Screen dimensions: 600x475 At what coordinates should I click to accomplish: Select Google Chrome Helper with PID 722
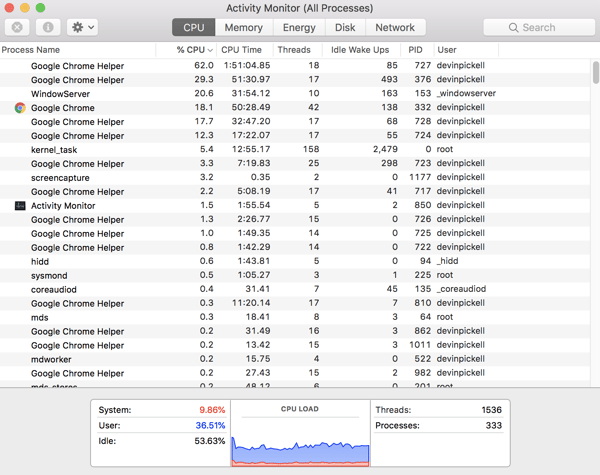tap(295, 247)
